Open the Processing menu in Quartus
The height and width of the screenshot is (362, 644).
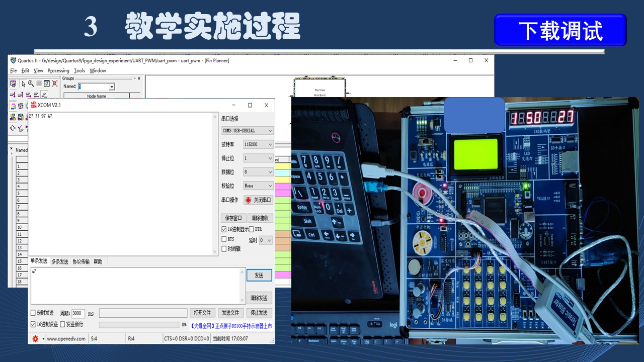58,71
